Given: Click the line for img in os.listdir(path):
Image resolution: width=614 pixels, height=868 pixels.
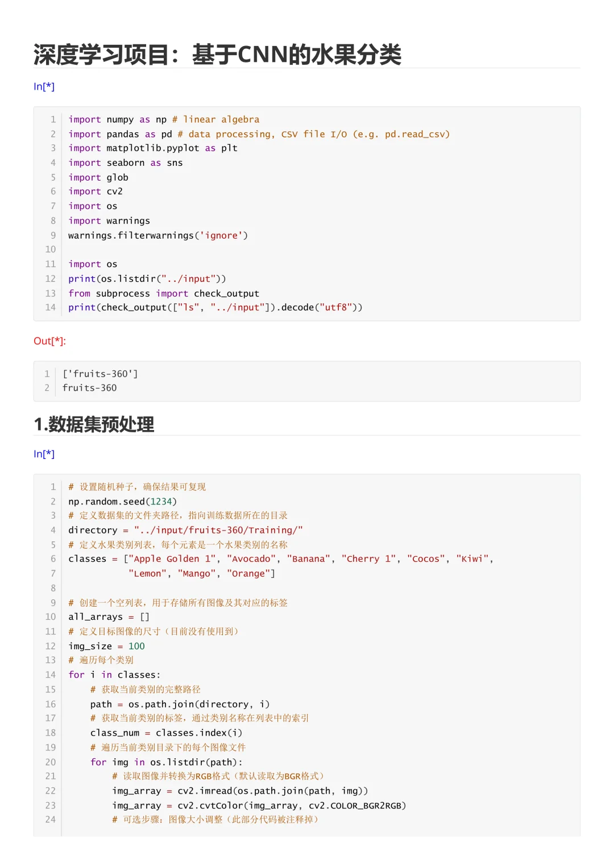Looking at the screenshot, I should pyautogui.click(x=167, y=762).
